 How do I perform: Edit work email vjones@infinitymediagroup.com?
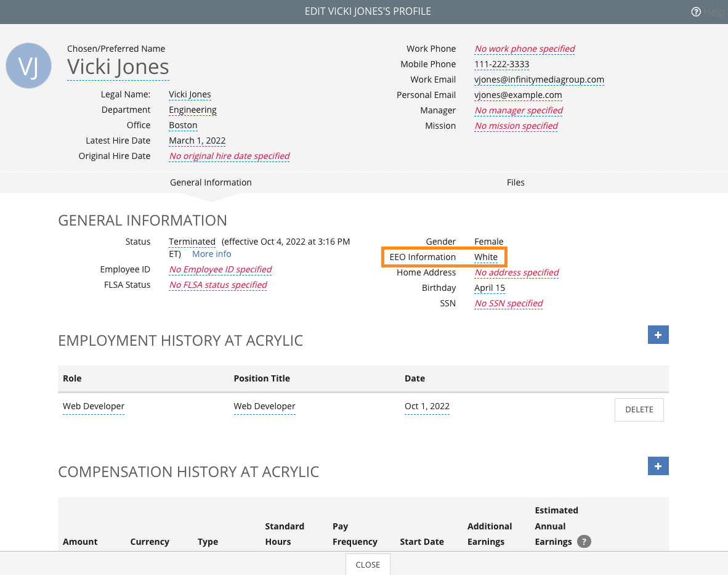click(539, 80)
